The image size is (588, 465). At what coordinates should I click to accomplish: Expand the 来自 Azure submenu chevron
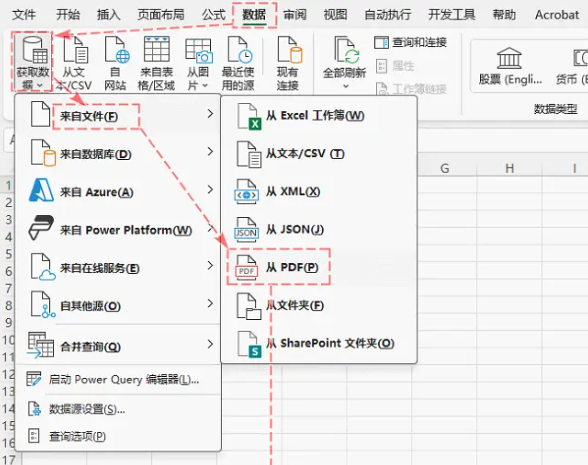tap(210, 190)
